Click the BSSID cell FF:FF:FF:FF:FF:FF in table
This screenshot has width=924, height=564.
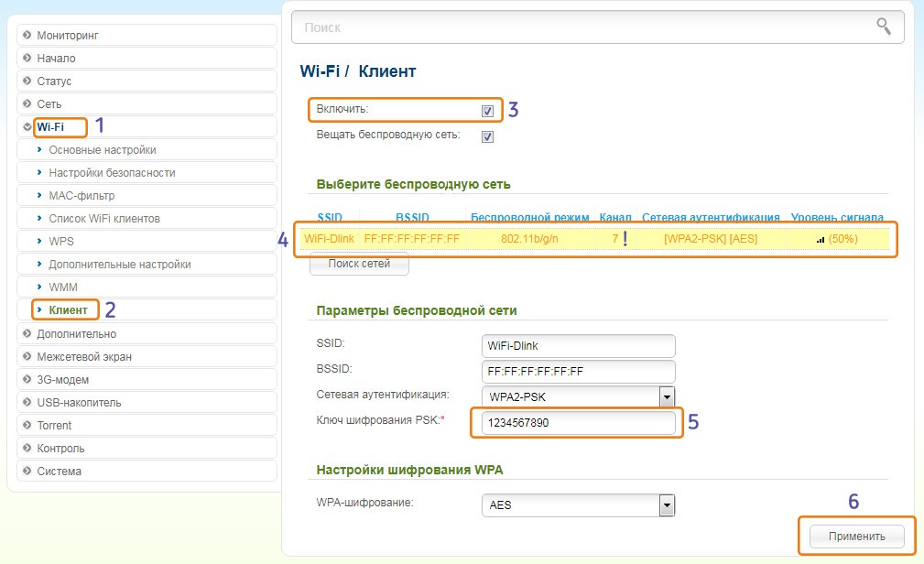[x=411, y=239]
